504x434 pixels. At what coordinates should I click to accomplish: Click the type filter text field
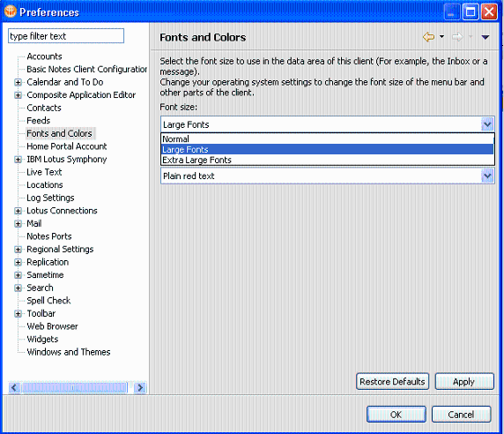click(66, 36)
